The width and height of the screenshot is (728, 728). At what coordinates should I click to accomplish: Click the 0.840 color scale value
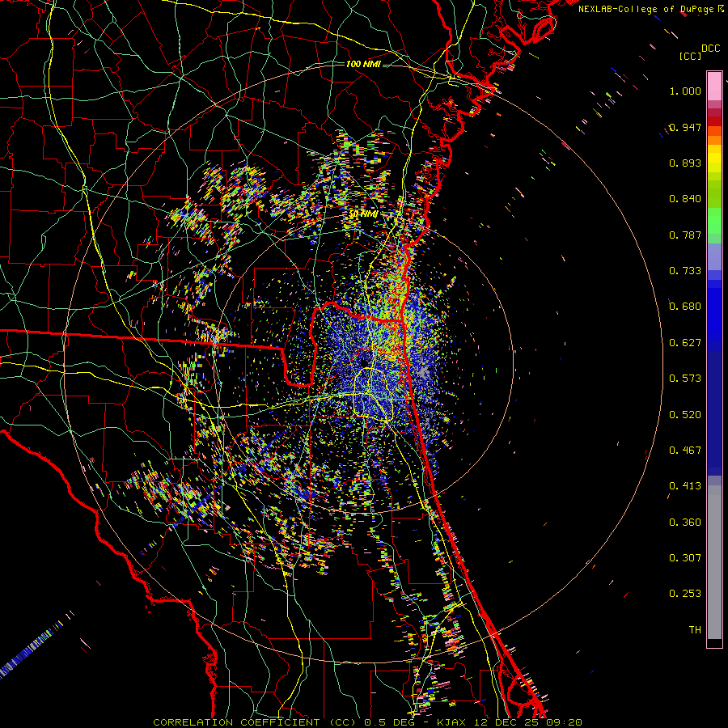click(685, 199)
